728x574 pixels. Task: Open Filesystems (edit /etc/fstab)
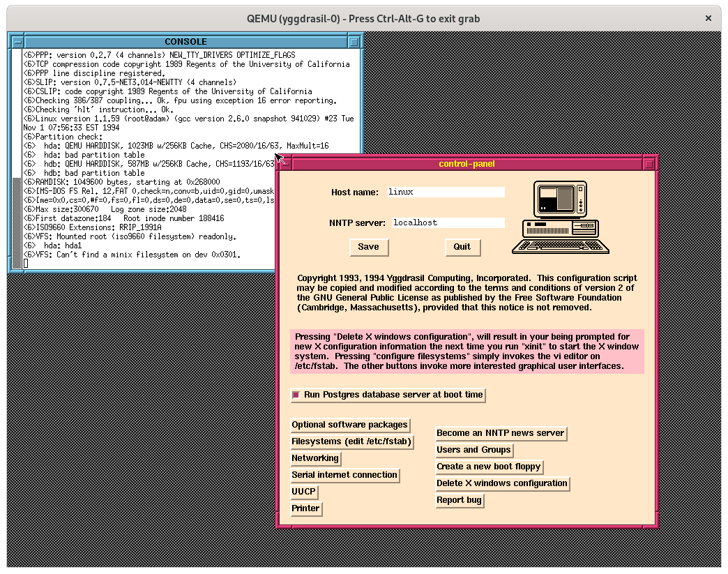(351, 441)
